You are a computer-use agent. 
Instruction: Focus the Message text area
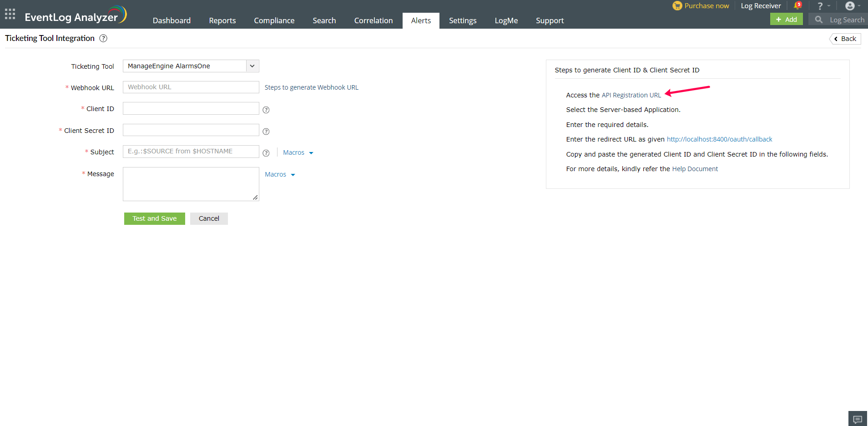point(191,184)
